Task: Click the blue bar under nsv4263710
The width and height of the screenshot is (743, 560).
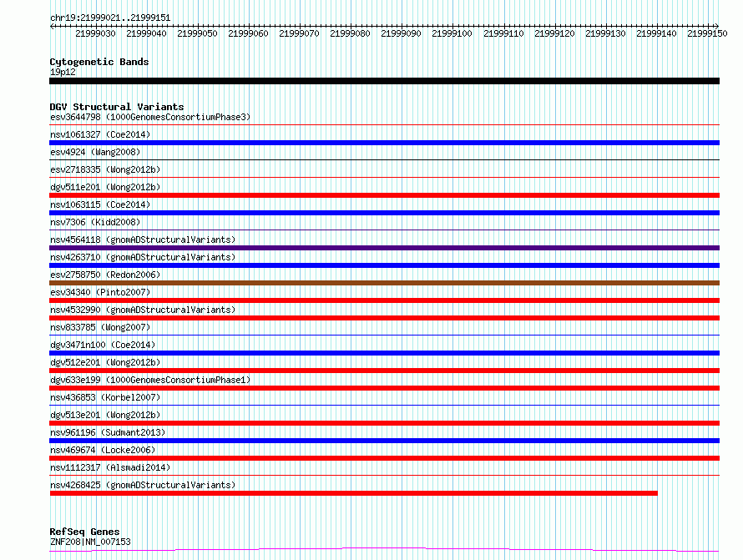Action: click(x=384, y=265)
